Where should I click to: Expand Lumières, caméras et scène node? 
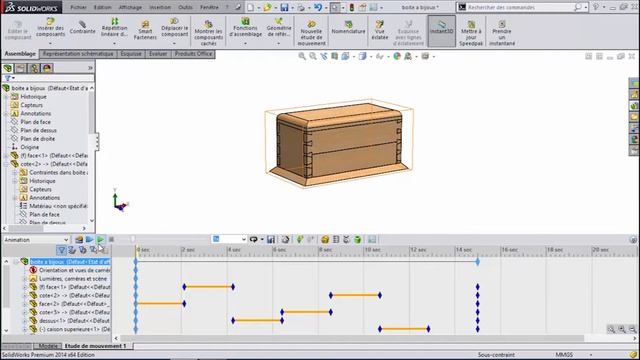(24, 279)
